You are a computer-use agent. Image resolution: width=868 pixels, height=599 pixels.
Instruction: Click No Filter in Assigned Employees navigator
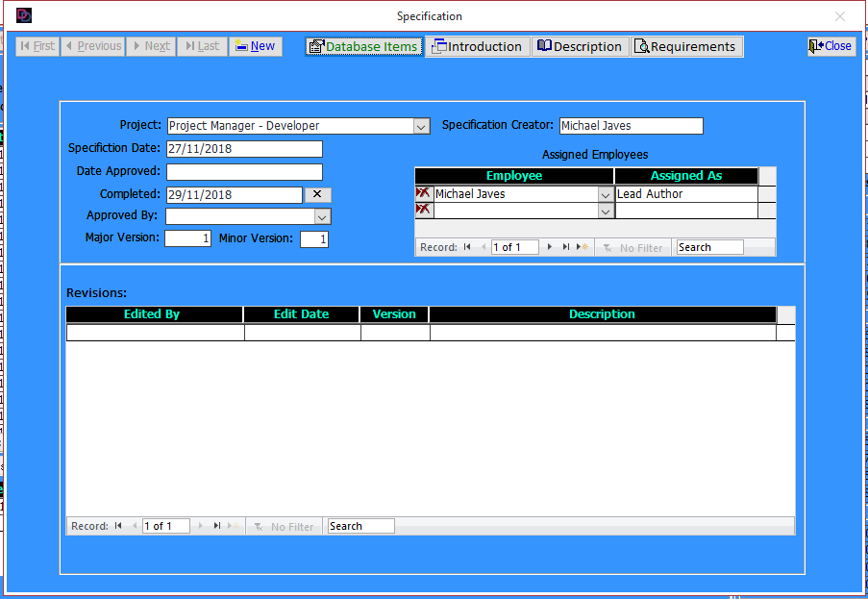point(632,247)
